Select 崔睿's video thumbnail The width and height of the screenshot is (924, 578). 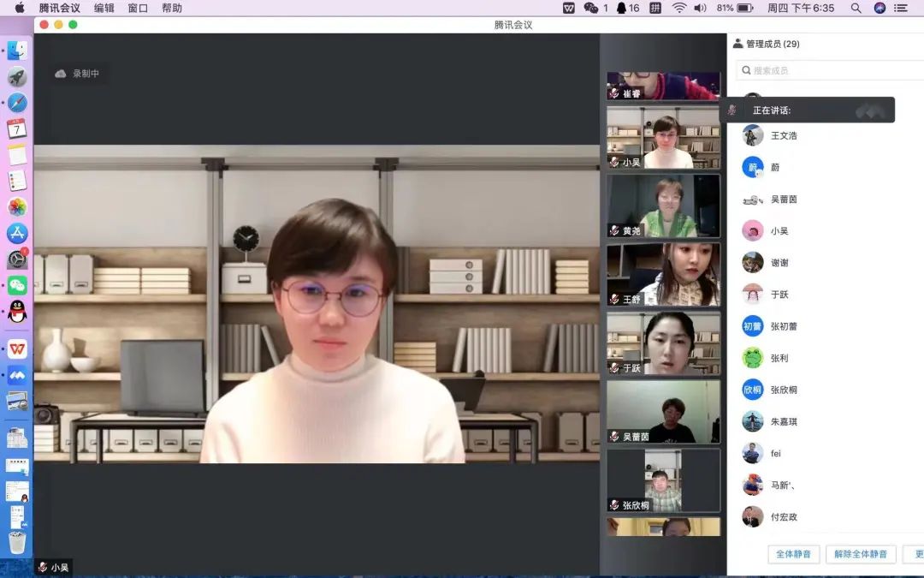click(x=664, y=86)
